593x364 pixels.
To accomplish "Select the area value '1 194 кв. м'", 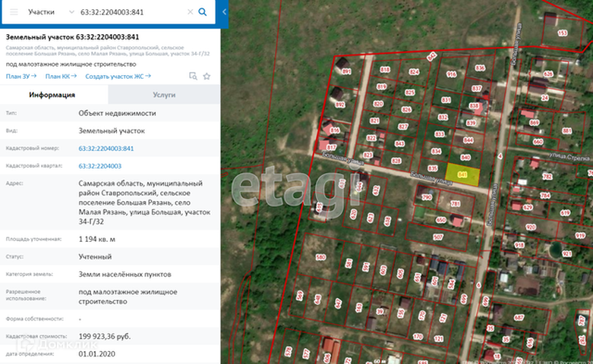I will (97, 240).
